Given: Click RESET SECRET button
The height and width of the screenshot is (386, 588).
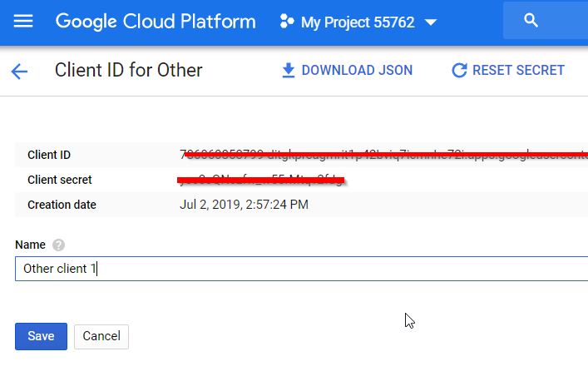Looking at the screenshot, I should click(508, 70).
